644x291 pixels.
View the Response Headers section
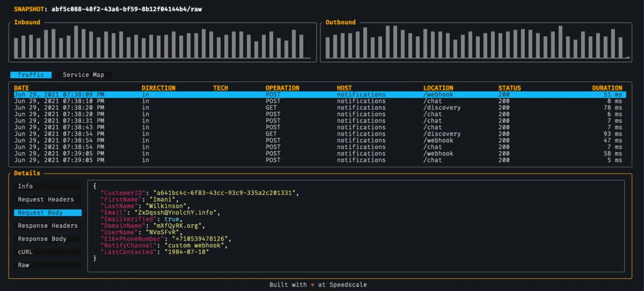point(48,226)
